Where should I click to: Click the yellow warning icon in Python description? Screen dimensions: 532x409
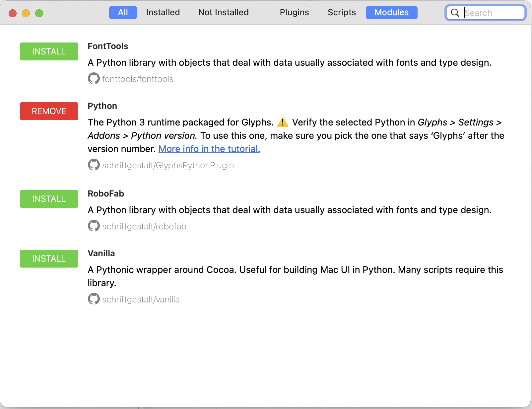(283, 122)
